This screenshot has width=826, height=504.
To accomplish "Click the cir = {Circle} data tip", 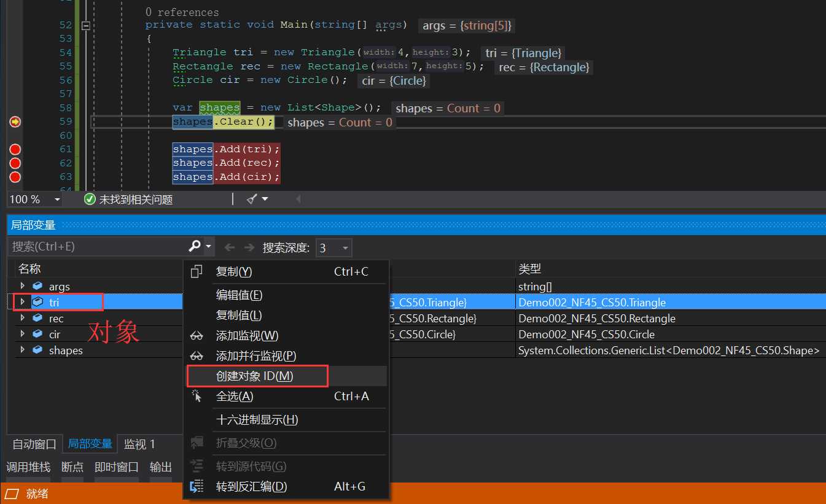I will pyautogui.click(x=394, y=81).
